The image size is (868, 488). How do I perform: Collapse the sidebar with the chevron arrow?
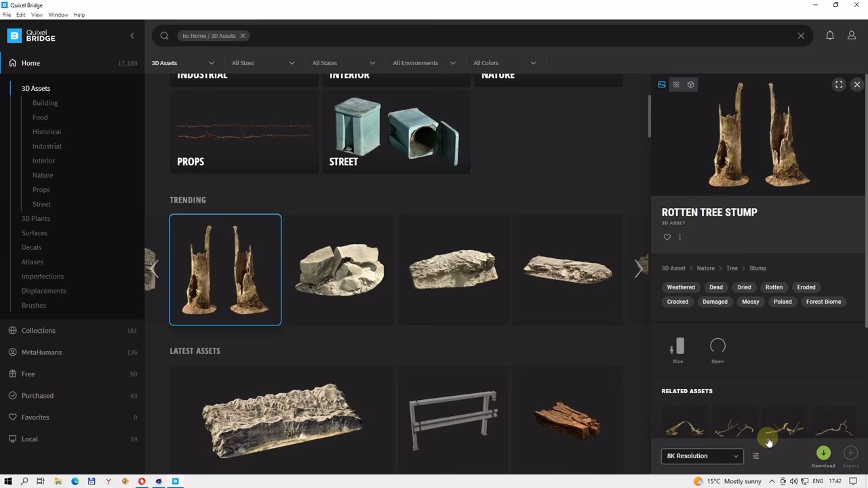(132, 36)
